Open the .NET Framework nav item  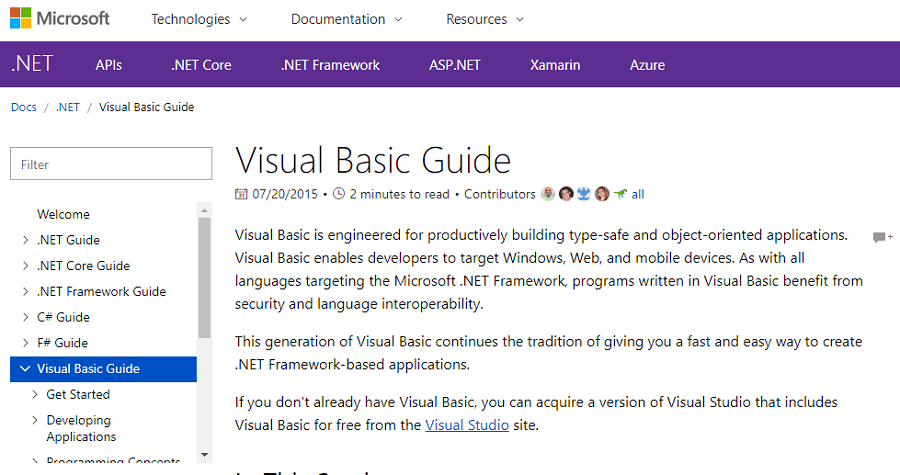330,65
